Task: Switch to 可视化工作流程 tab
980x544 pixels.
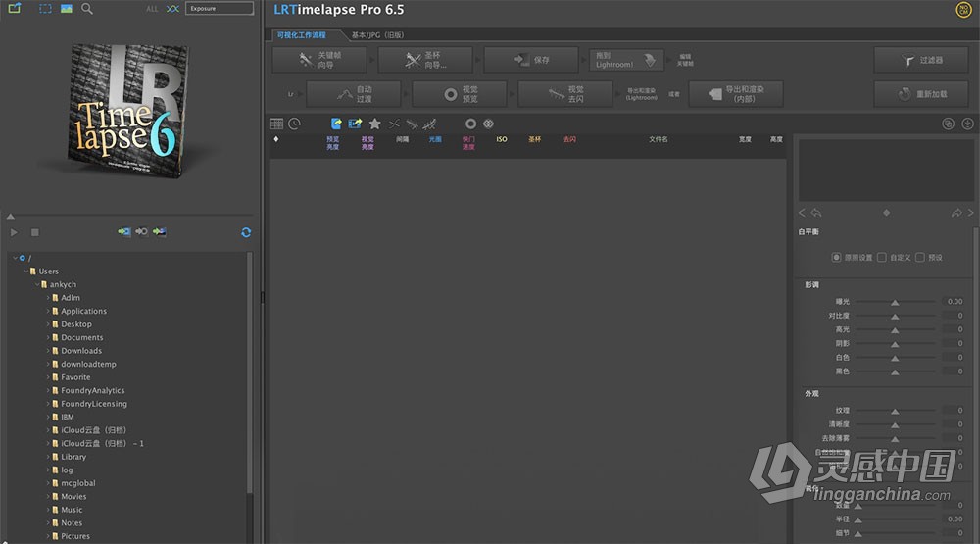Action: click(x=301, y=35)
